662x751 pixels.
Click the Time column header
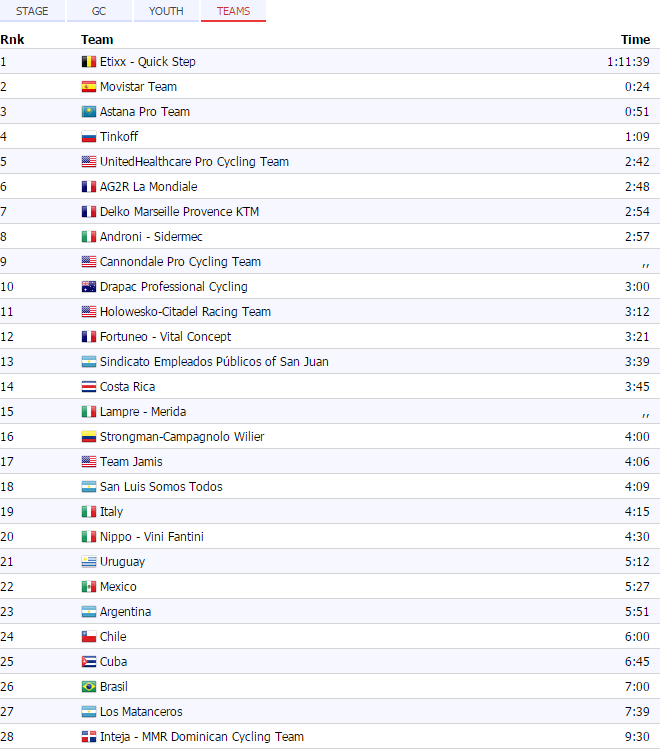(635, 39)
